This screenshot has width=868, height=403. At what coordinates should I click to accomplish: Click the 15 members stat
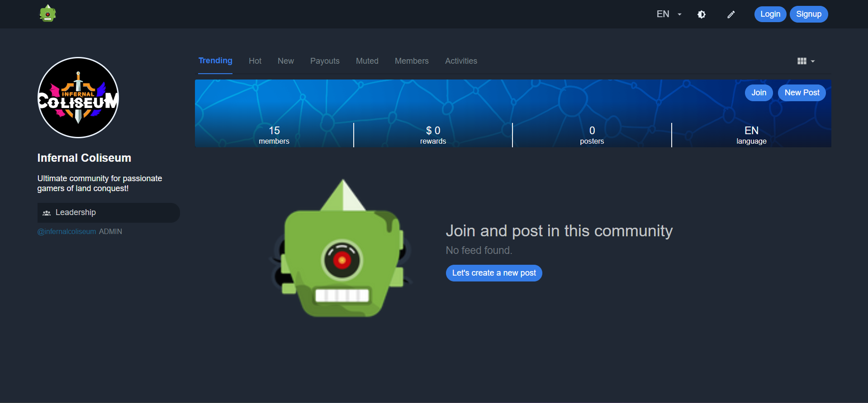[274, 135]
